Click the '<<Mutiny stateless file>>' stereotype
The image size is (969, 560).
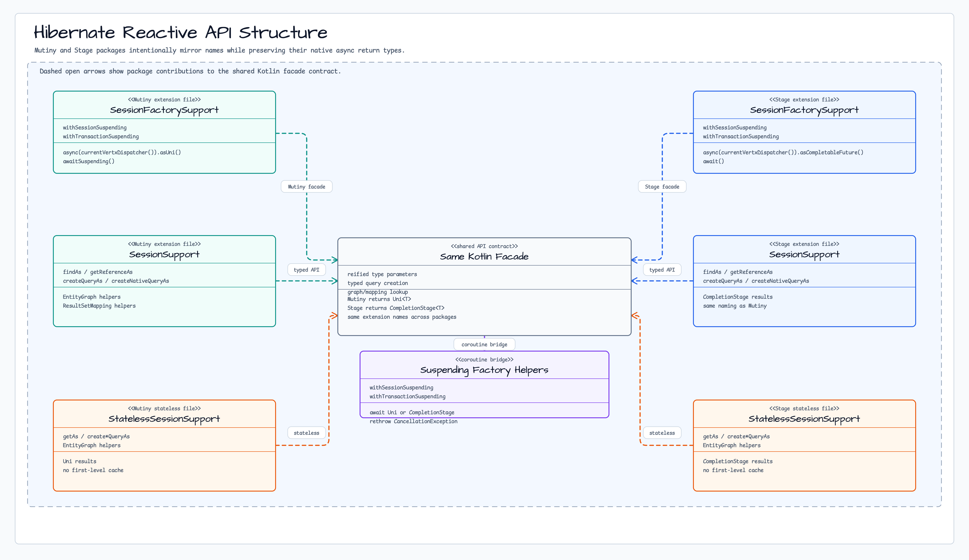point(164,409)
